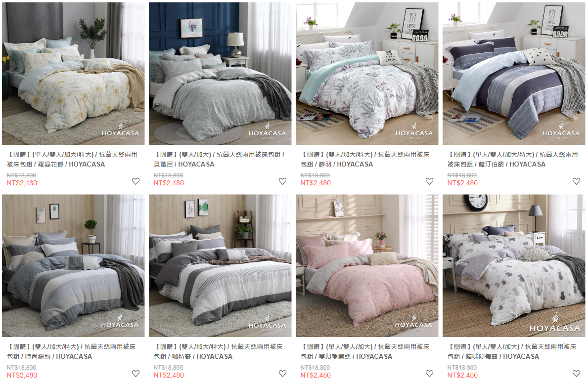The image size is (588, 381).
Task: Open the 羅曼花都 product title link
Action: point(72,159)
